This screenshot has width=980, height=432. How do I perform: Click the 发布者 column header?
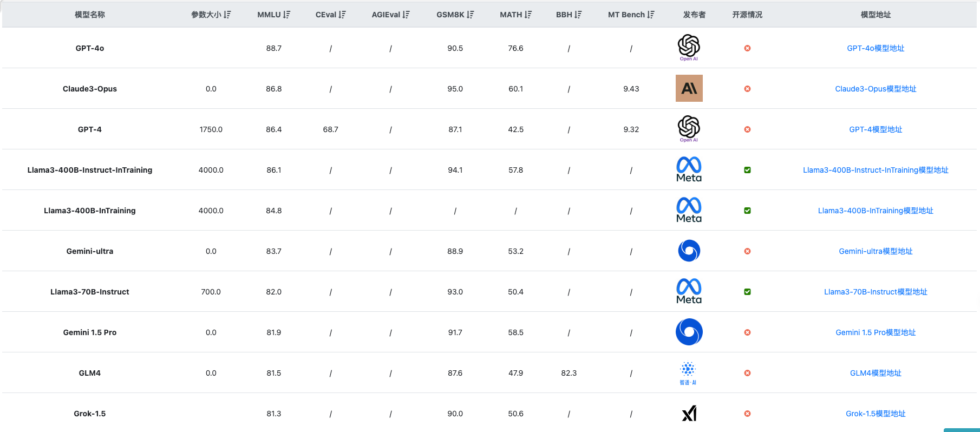point(694,15)
